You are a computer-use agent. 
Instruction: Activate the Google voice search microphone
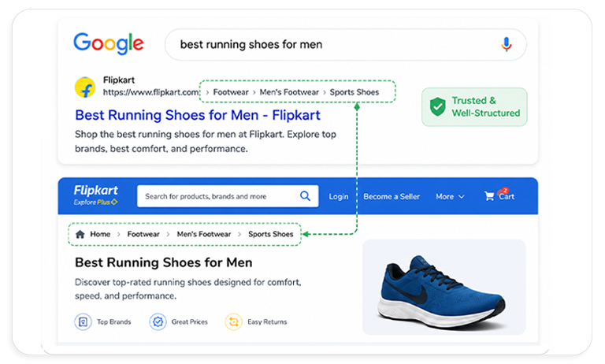click(x=507, y=44)
